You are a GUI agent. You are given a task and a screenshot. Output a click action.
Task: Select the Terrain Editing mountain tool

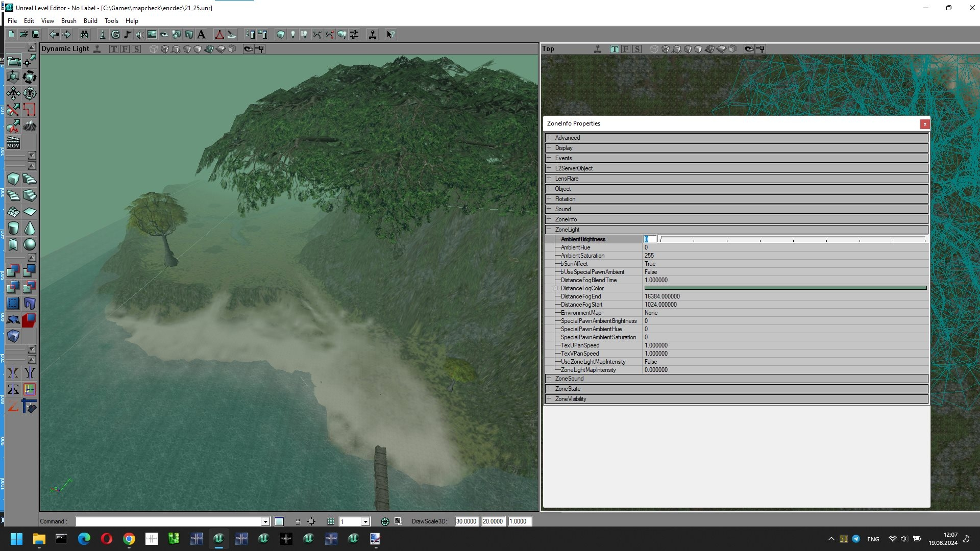pyautogui.click(x=30, y=126)
